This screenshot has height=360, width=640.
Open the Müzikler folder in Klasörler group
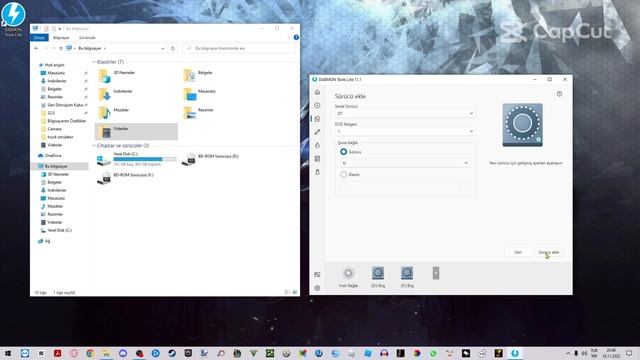(114, 113)
